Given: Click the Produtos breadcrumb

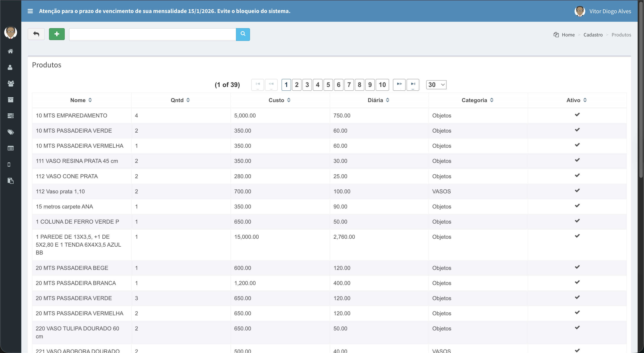Looking at the screenshot, I should [621, 35].
